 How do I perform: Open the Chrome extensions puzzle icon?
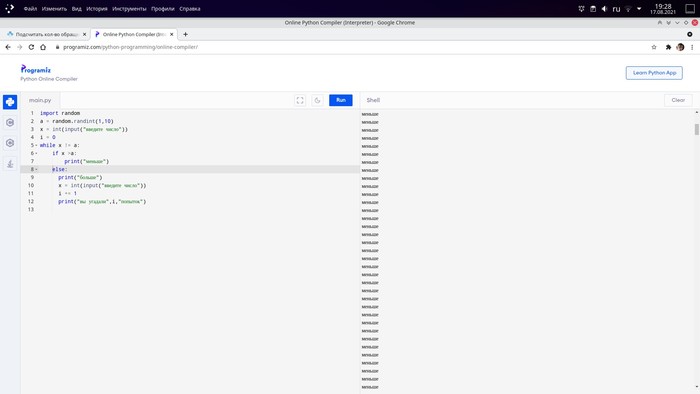(668, 47)
